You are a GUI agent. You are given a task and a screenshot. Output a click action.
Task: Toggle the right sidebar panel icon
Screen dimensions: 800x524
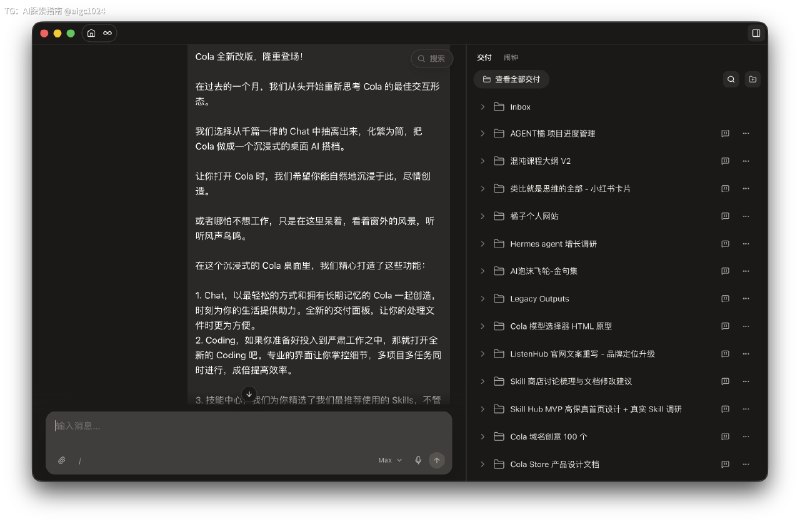pos(756,33)
